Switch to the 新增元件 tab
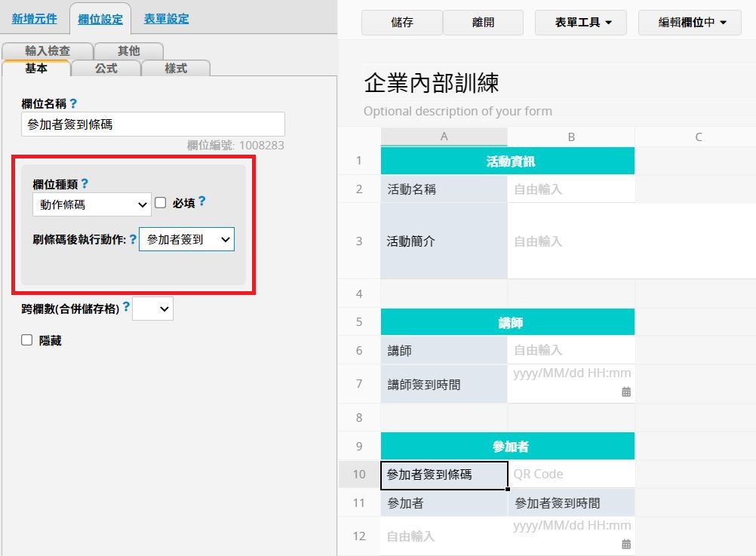The image size is (756, 556). click(34, 19)
